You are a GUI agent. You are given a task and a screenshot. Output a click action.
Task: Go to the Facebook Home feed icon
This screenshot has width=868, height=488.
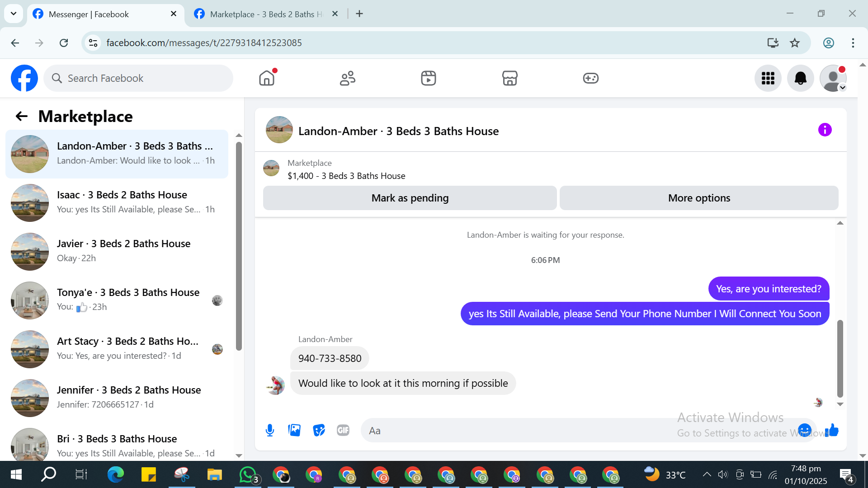tap(267, 78)
